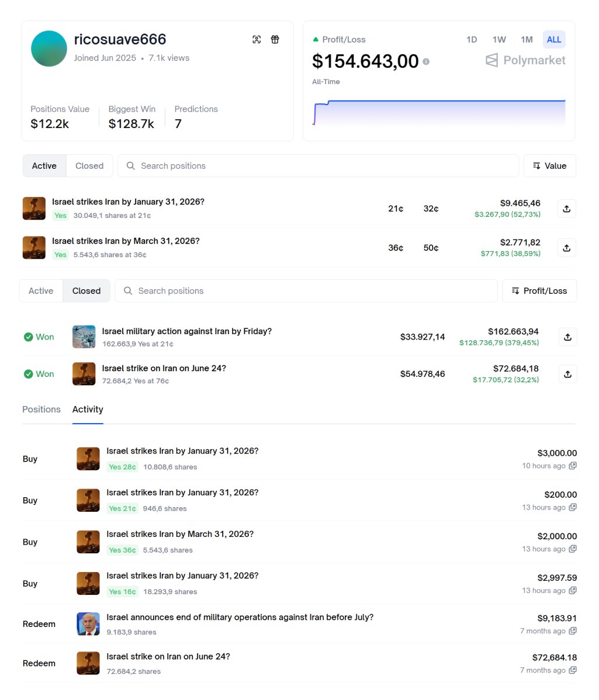Click the upper Search positions field
Screen dimensions: 599x700
click(318, 166)
